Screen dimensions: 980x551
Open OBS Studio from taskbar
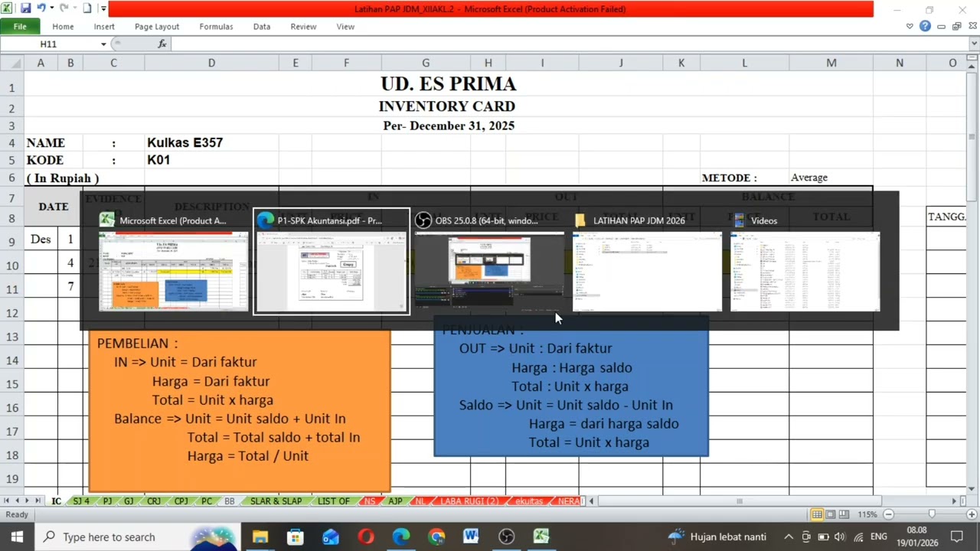tap(506, 536)
